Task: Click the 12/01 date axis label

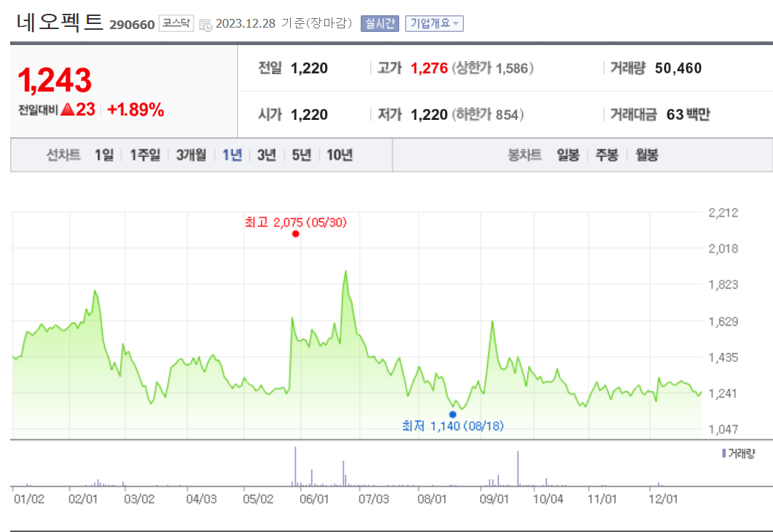Action: (663, 499)
